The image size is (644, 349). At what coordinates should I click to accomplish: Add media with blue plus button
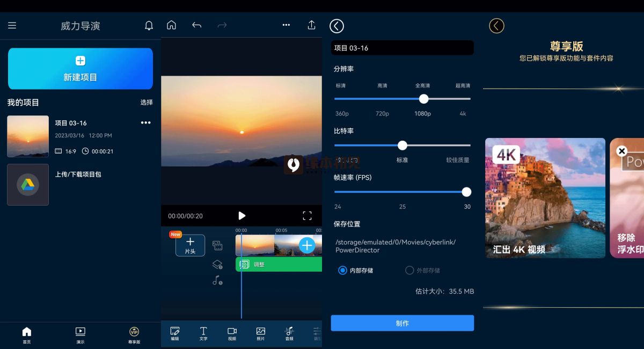306,245
